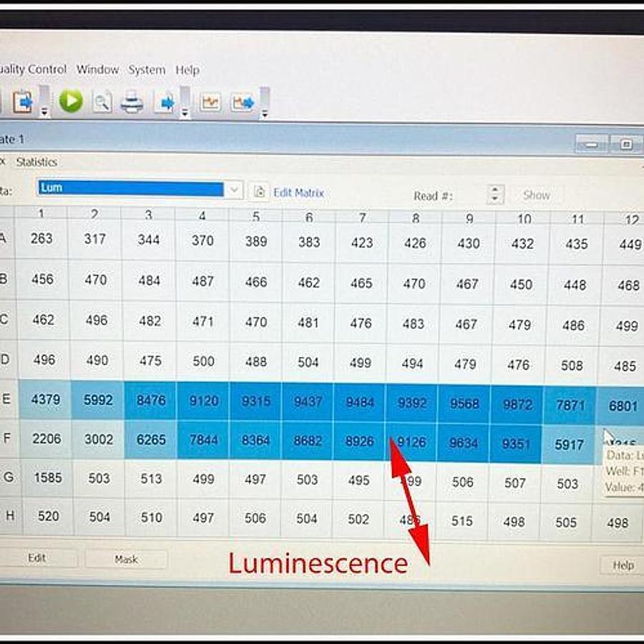Open the print preview magnifier icon
Image resolution: width=644 pixels, height=644 pixels.
coord(102,102)
